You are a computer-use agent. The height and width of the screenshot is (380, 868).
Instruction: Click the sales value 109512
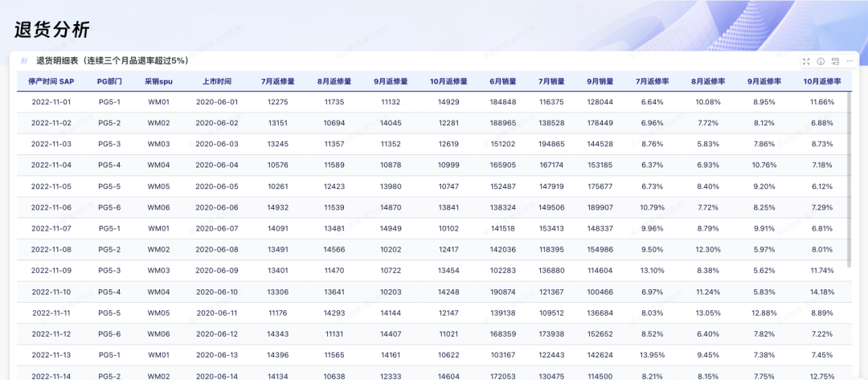[552, 313]
